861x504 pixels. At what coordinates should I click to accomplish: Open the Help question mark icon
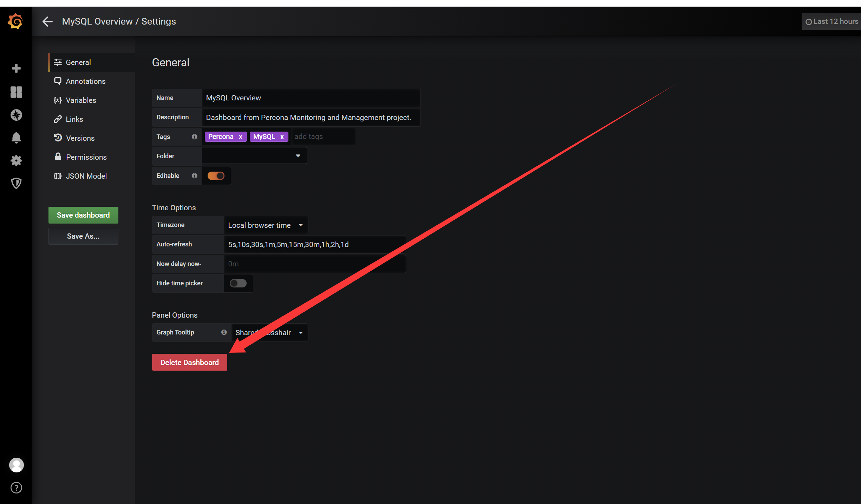coord(16,488)
